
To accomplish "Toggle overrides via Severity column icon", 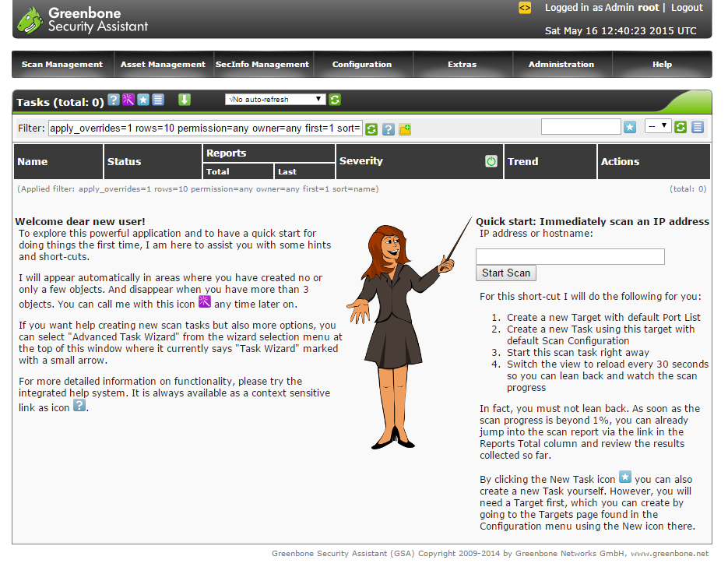I will 491,160.
